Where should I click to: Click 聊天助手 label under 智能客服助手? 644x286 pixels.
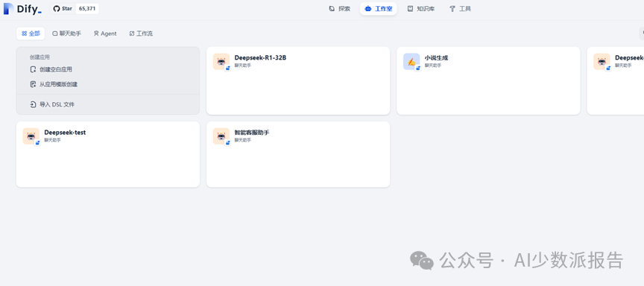point(242,140)
